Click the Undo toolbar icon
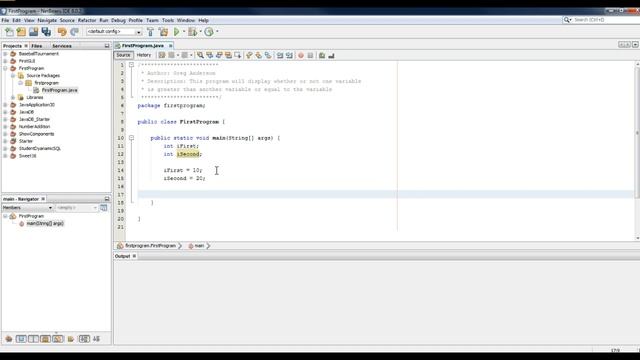The width and height of the screenshot is (640, 360). [x=62, y=32]
